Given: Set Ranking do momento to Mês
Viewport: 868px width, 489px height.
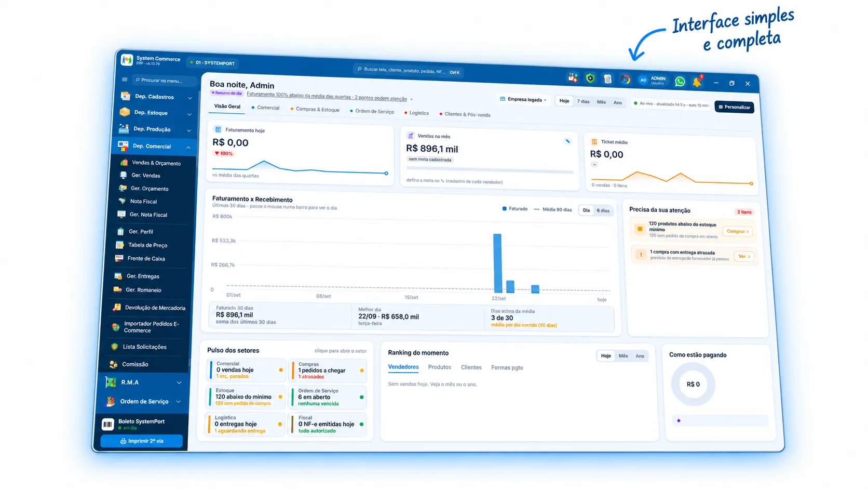Looking at the screenshot, I should (x=623, y=356).
